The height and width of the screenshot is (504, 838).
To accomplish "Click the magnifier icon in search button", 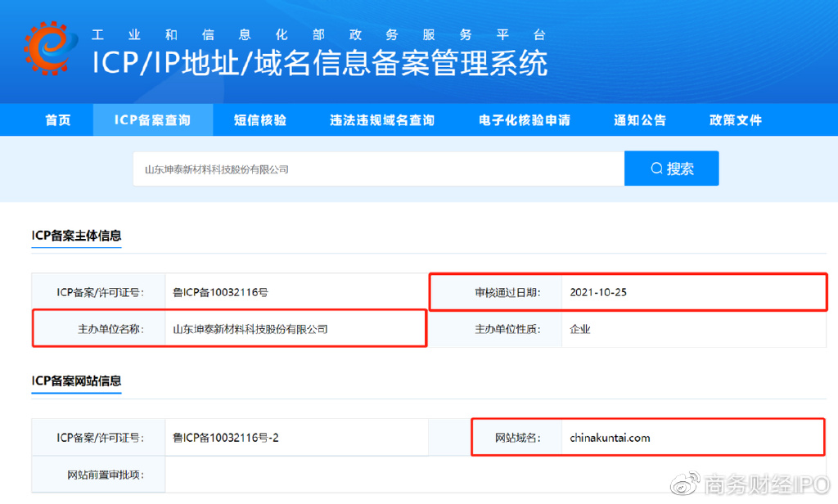I will pos(656,169).
